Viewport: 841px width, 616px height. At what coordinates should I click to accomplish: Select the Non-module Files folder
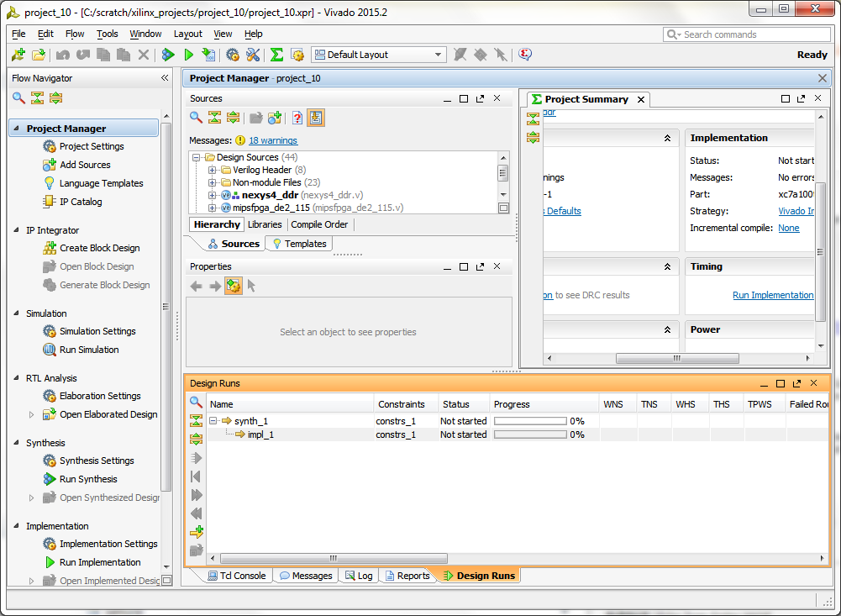271,182
